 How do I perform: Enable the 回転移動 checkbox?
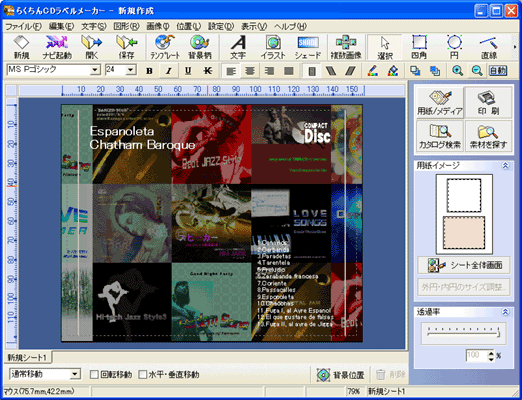pyautogui.click(x=94, y=375)
